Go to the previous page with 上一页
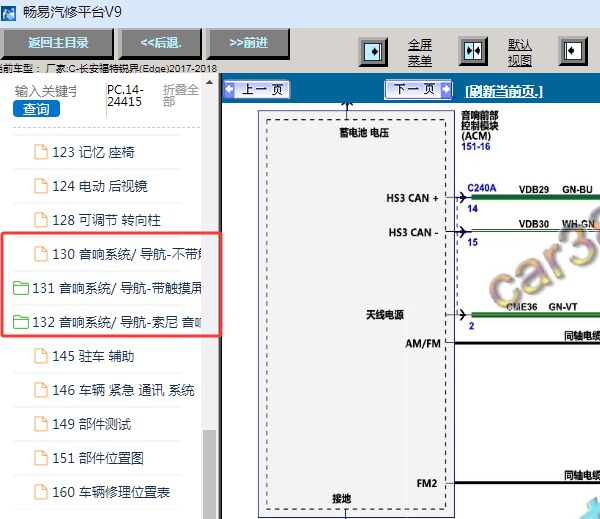600x519 pixels. tap(257, 90)
